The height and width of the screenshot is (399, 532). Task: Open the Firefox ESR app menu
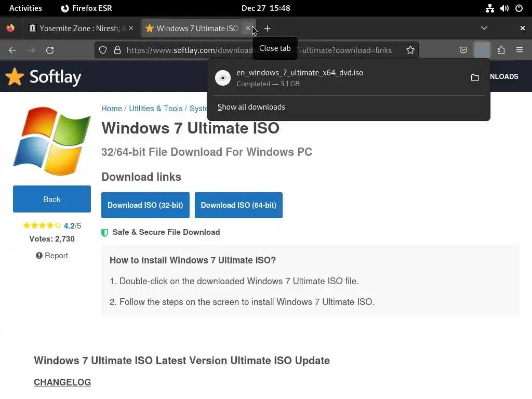click(x=86, y=8)
